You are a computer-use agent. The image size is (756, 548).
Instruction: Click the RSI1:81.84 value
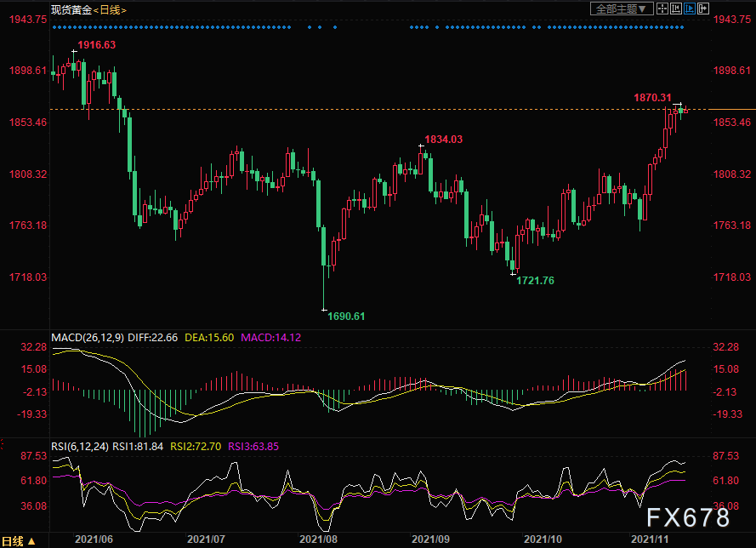138,447
